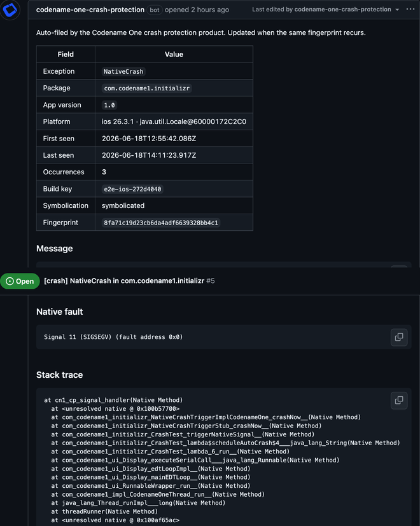Select the Value column header
The width and height of the screenshot is (420, 526).
(174, 54)
